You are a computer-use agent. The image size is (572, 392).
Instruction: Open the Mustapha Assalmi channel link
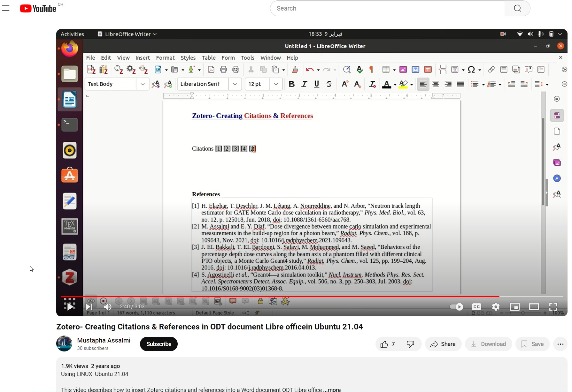pyautogui.click(x=104, y=340)
